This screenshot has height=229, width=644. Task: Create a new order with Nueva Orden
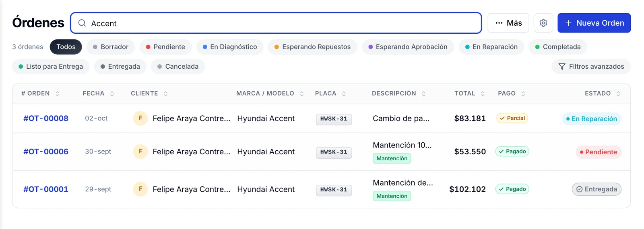tap(594, 23)
